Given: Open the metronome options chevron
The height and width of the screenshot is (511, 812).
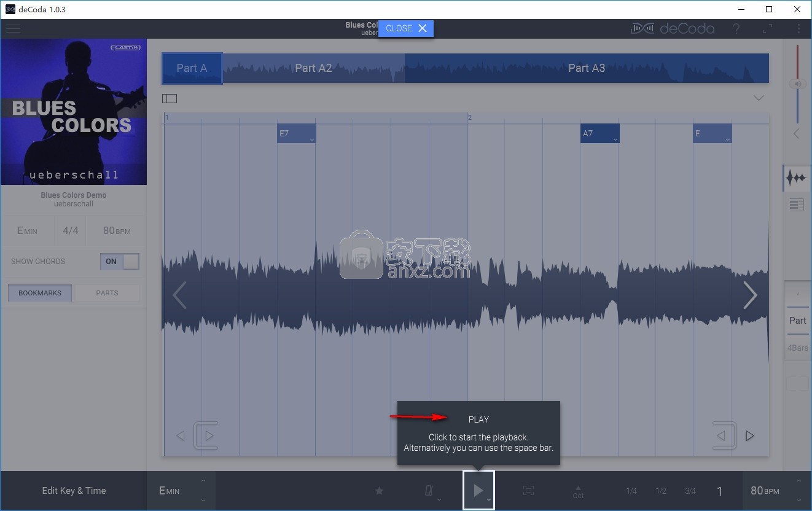Looking at the screenshot, I should [439, 500].
